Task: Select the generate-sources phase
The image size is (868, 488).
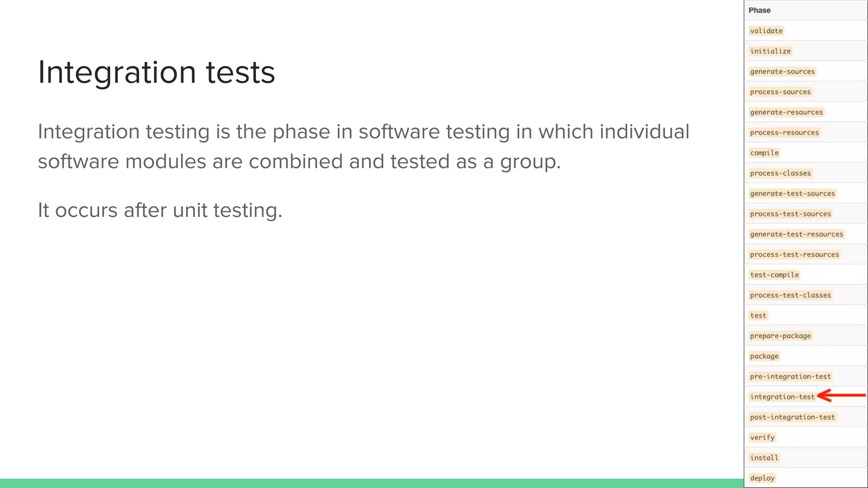Action: (x=782, y=72)
